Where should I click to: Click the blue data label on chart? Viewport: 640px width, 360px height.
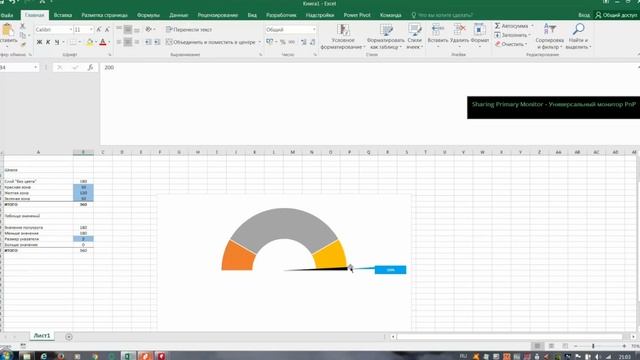(x=390, y=270)
